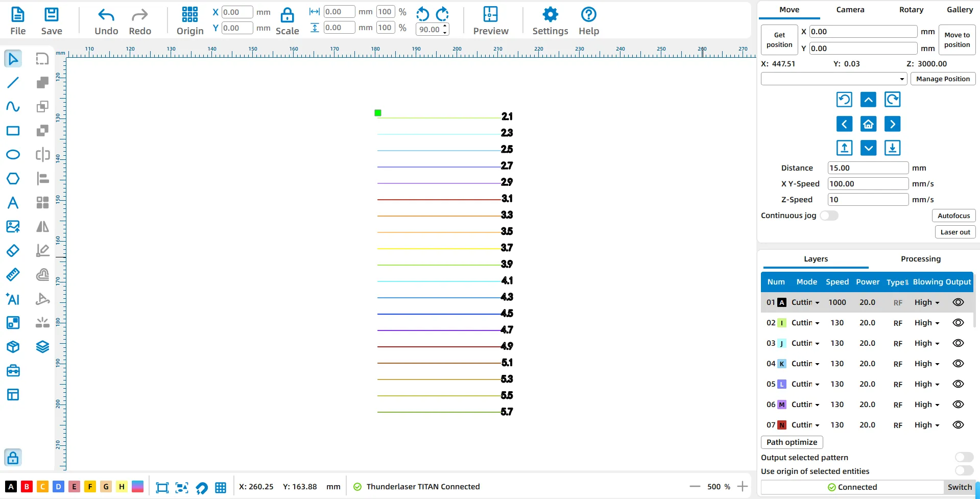Toggle Output selected pattern
This screenshot has width=980, height=499.
click(964, 457)
